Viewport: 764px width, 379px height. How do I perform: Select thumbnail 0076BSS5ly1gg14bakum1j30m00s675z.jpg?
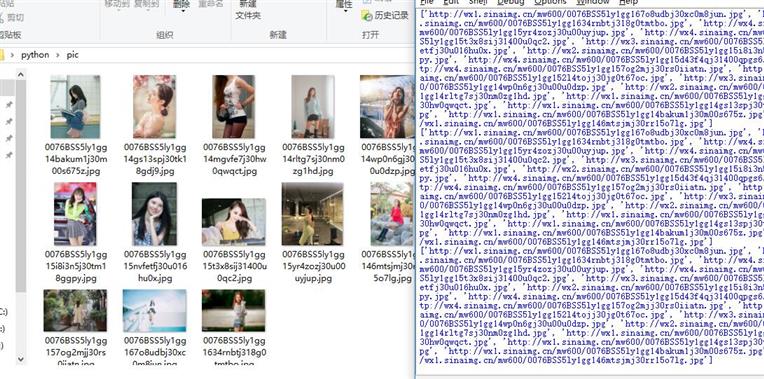tap(76, 107)
